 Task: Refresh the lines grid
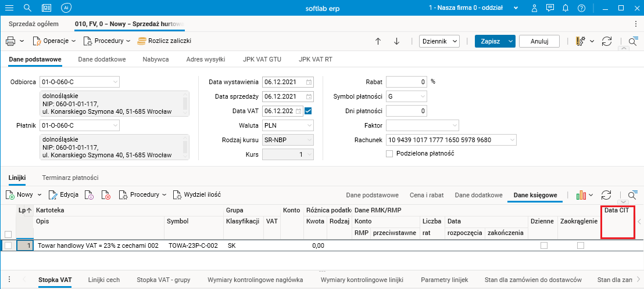tap(607, 195)
